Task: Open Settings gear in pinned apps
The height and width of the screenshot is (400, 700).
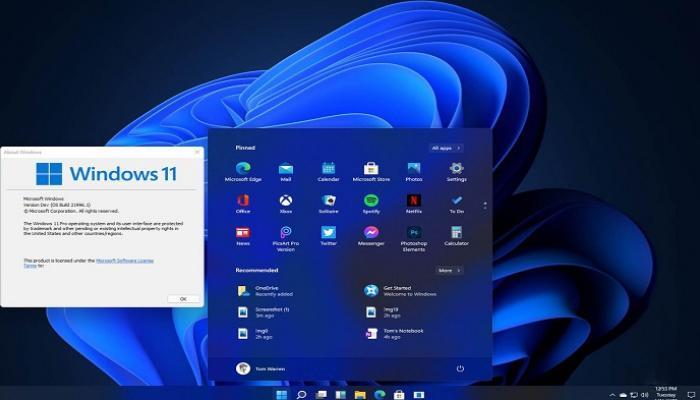Action: tap(456, 169)
